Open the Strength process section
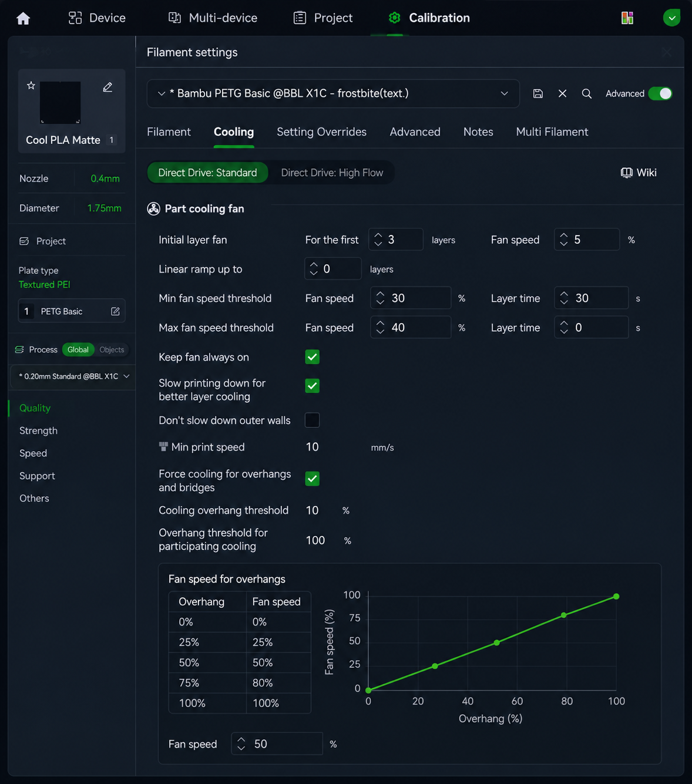This screenshot has width=692, height=784. (x=38, y=430)
